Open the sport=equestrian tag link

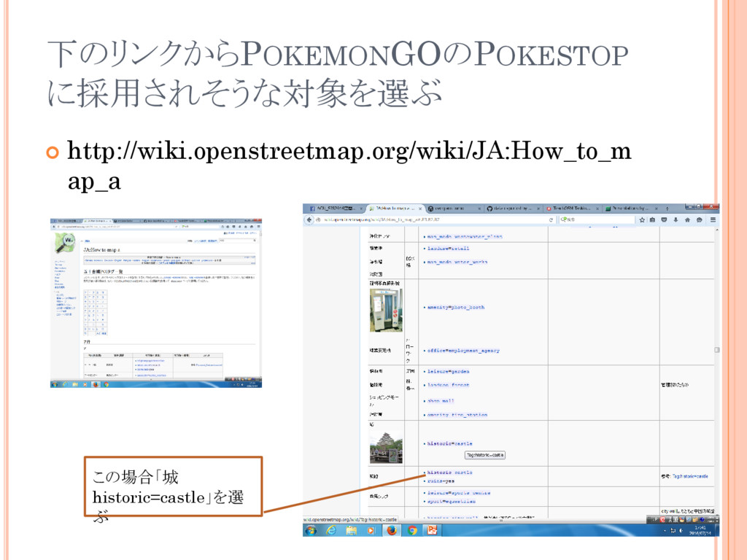[x=451, y=501]
